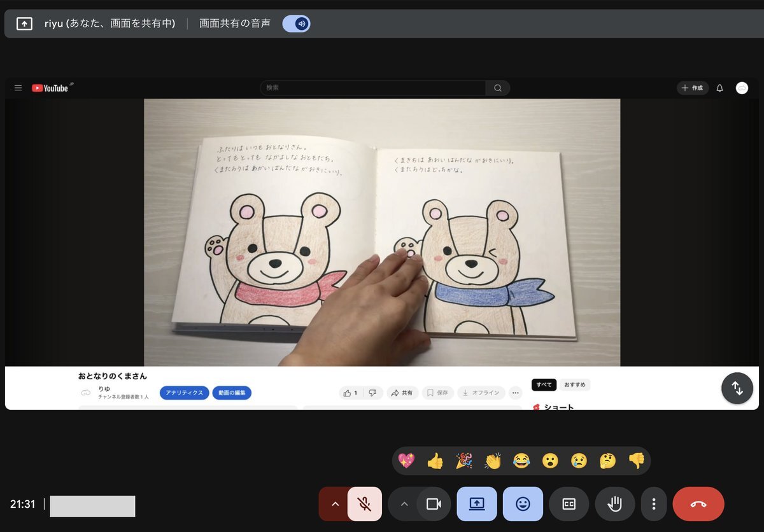Screen dimensions: 764x532
Task: Click the YouTube search magnifier button
Action: click(498, 88)
